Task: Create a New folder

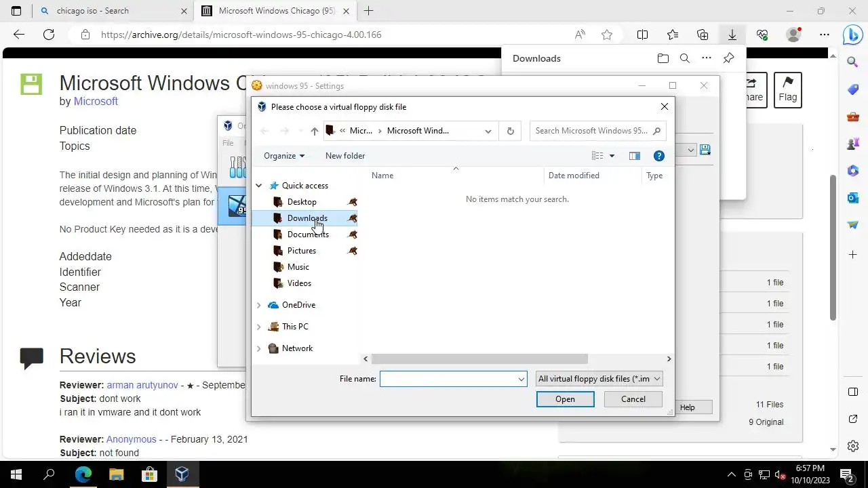Action: pos(345,156)
